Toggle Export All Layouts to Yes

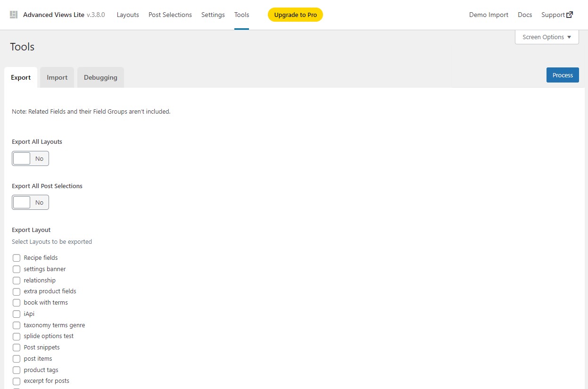coord(21,158)
